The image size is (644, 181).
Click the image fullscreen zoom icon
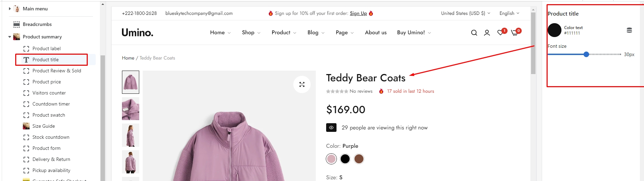tap(302, 84)
